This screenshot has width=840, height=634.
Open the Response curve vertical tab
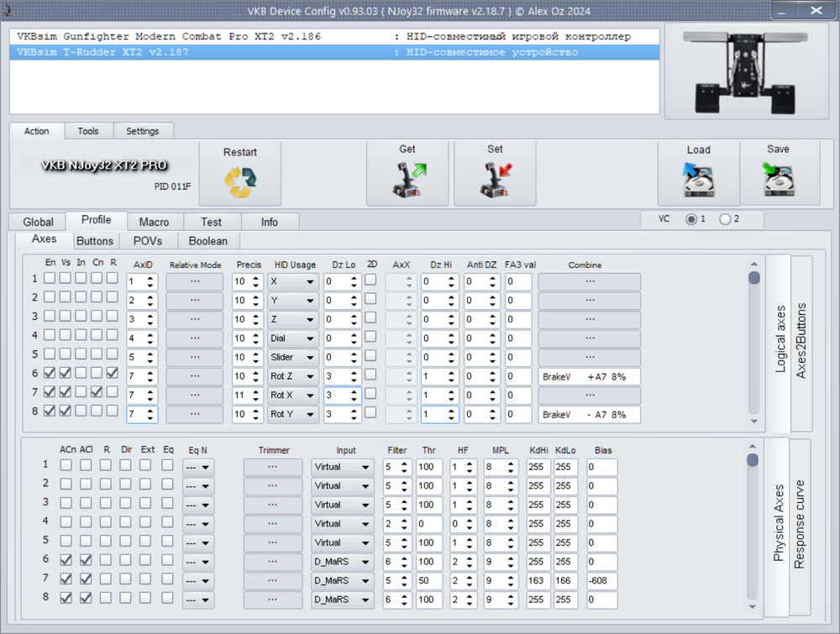click(x=800, y=525)
